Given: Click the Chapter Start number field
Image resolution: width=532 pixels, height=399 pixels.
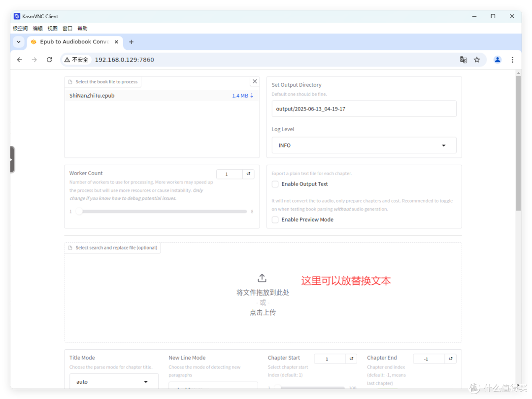Looking at the screenshot, I should pyautogui.click(x=330, y=359).
